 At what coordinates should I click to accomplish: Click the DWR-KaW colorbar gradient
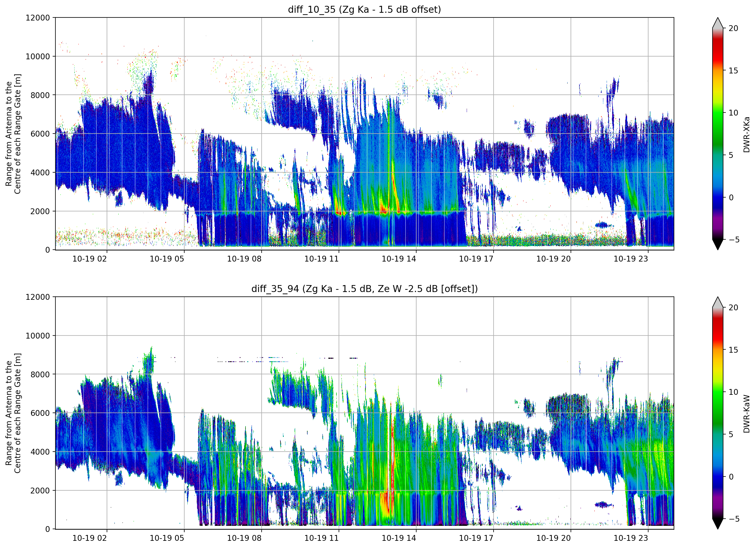click(718, 413)
